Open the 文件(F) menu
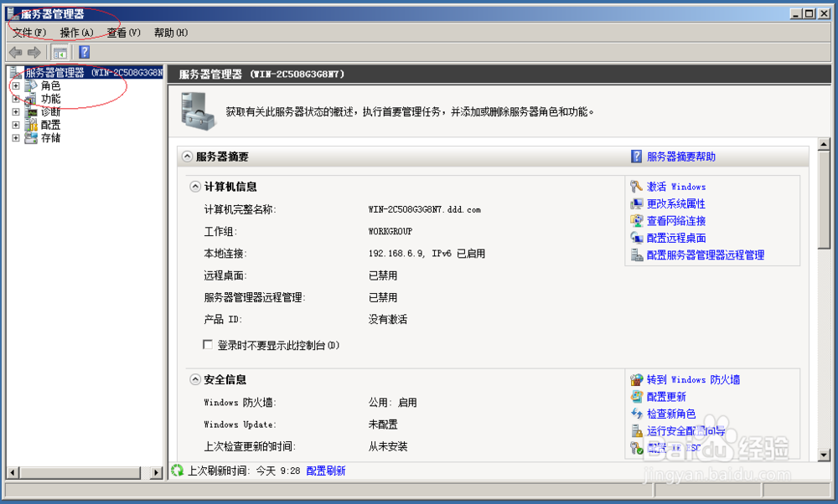 pos(29,33)
